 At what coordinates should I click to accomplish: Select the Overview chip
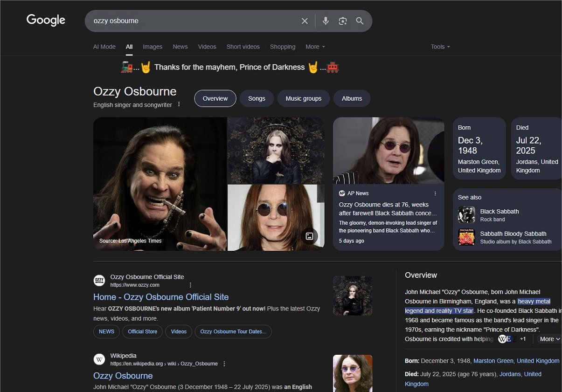tap(215, 98)
